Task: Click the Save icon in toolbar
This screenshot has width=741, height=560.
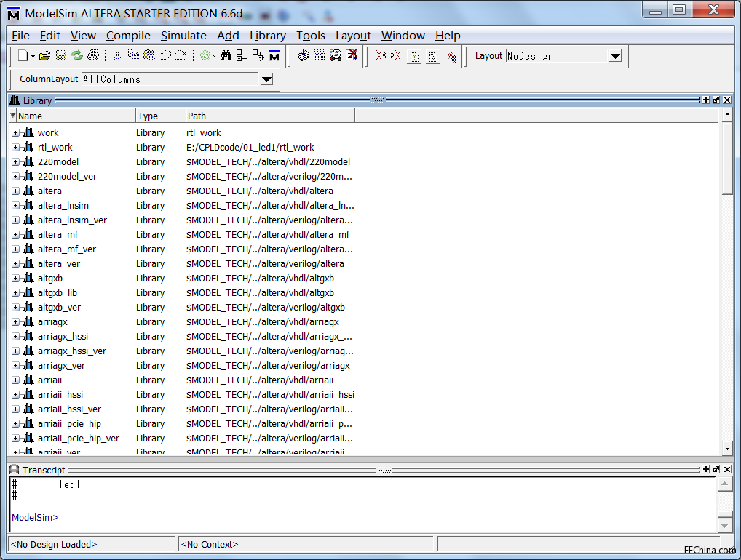Action: [x=61, y=56]
